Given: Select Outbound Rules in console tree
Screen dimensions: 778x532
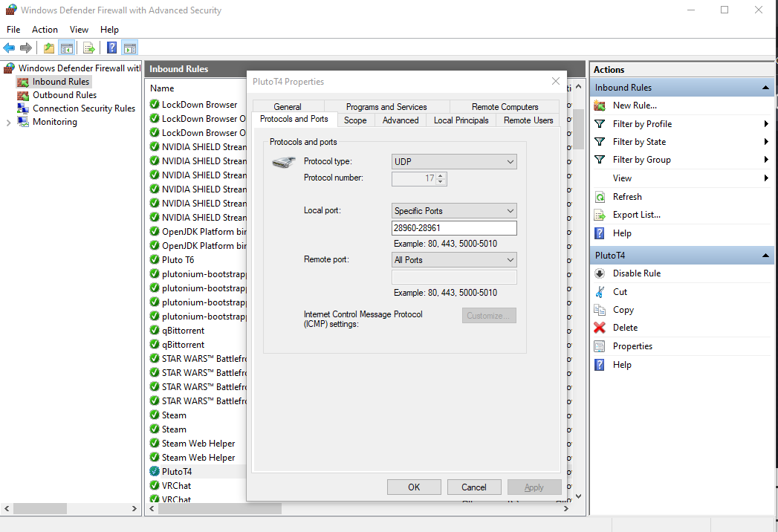Looking at the screenshot, I should point(65,95).
